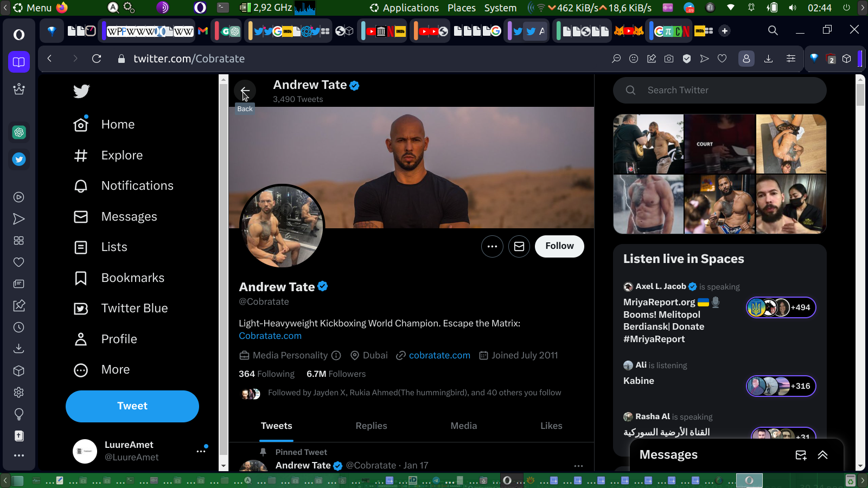868x488 pixels.
Task: Open the Easy Setup sliders icon
Action: [x=791, y=59]
